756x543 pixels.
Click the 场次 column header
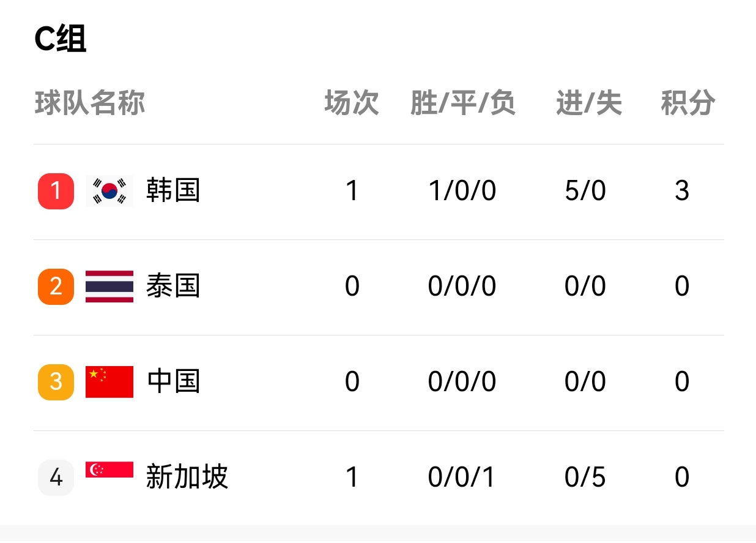click(x=352, y=103)
